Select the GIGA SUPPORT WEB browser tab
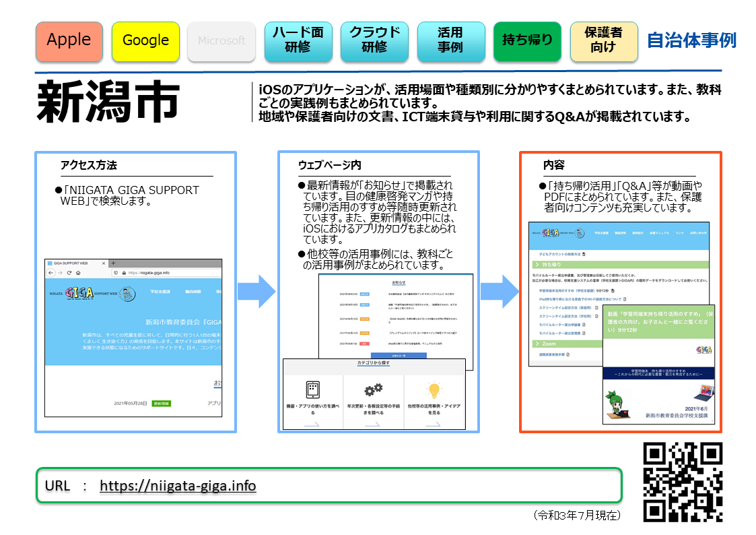 coord(76,263)
